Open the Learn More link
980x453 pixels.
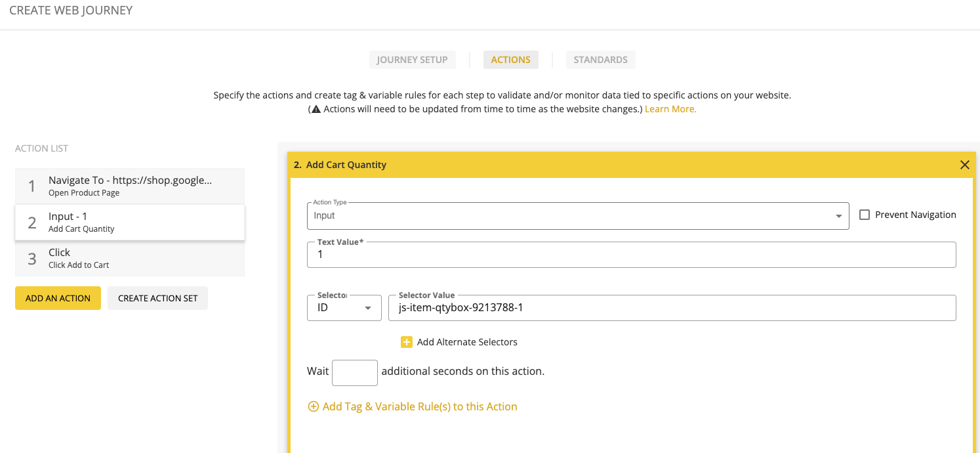670,109
